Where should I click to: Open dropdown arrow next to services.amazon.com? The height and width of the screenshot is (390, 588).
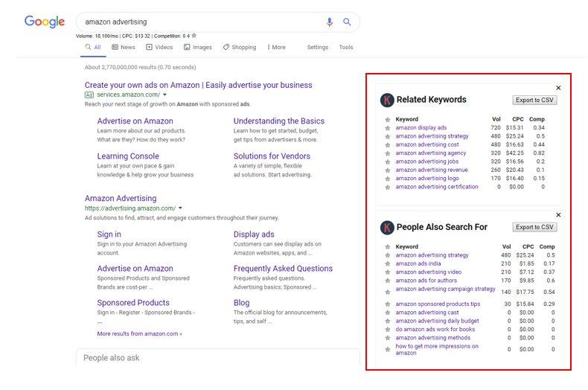(x=164, y=95)
